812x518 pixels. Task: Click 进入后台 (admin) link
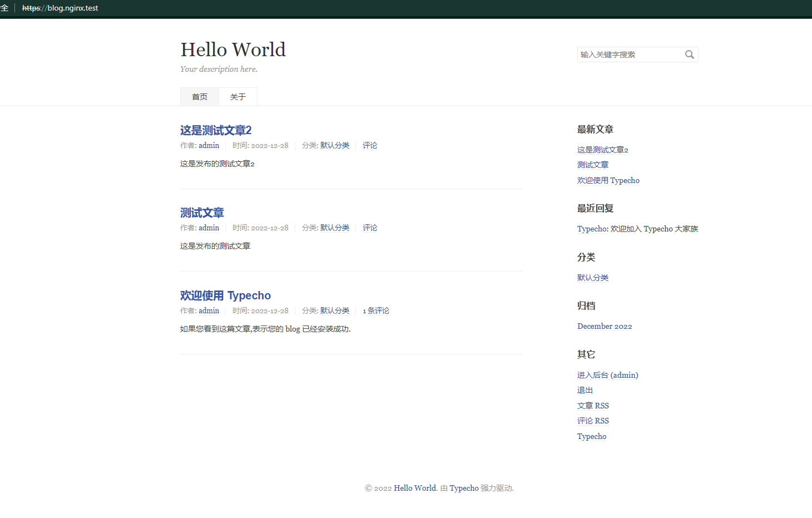click(x=608, y=375)
